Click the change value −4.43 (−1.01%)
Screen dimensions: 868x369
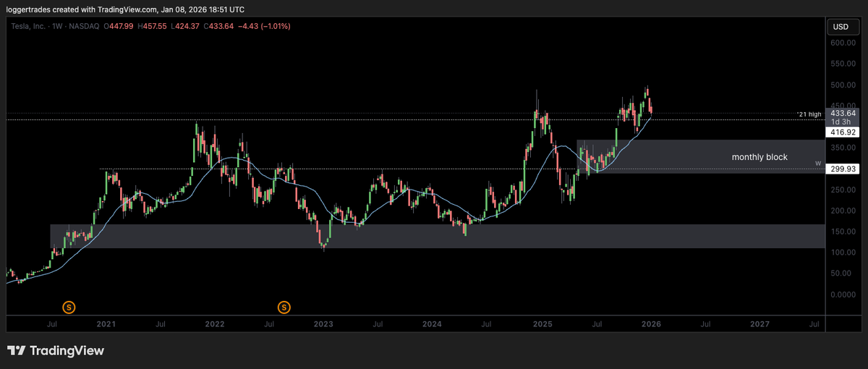click(x=265, y=27)
